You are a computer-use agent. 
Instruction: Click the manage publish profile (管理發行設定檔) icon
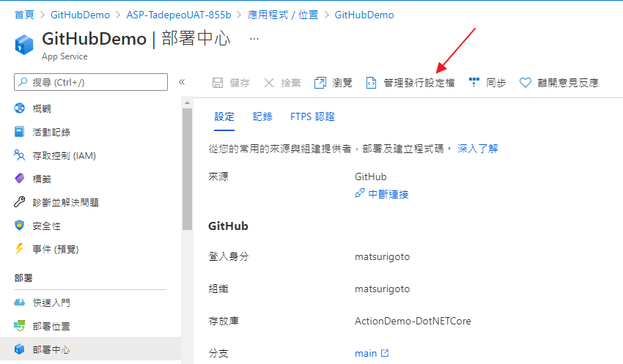[x=371, y=83]
